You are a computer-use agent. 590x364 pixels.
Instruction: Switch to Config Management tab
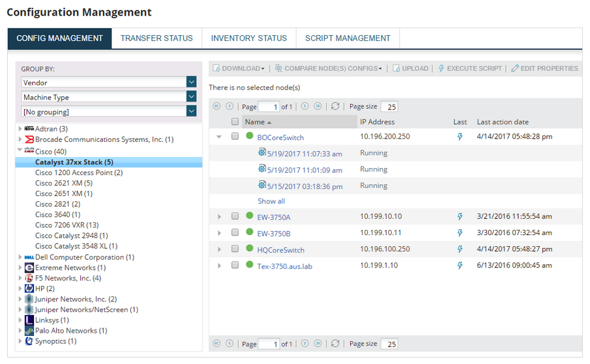pyautogui.click(x=59, y=38)
